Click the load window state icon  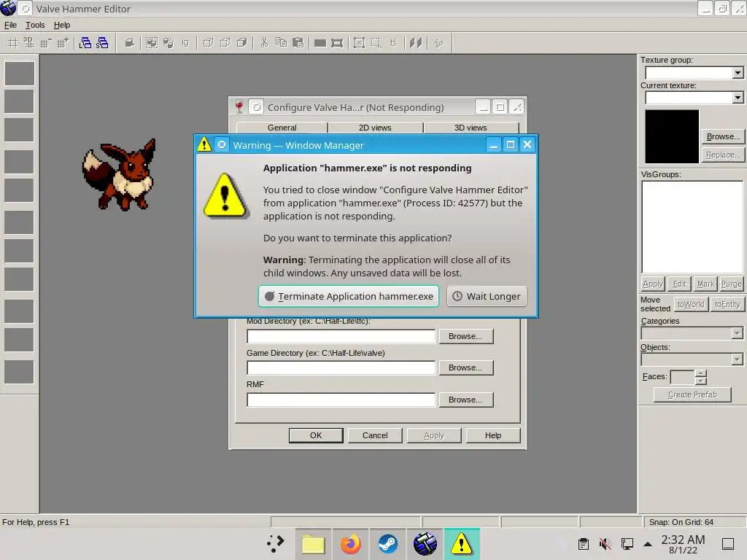(x=86, y=43)
